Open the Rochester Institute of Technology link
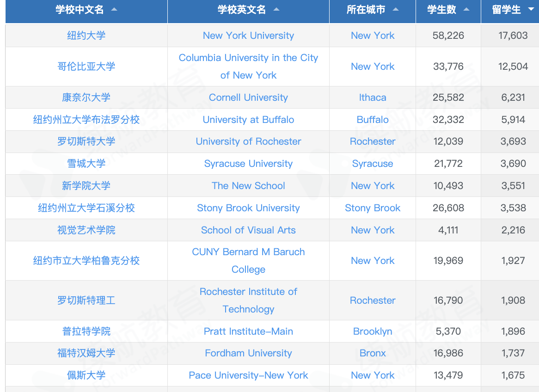The width and height of the screenshot is (539, 392). [248, 300]
